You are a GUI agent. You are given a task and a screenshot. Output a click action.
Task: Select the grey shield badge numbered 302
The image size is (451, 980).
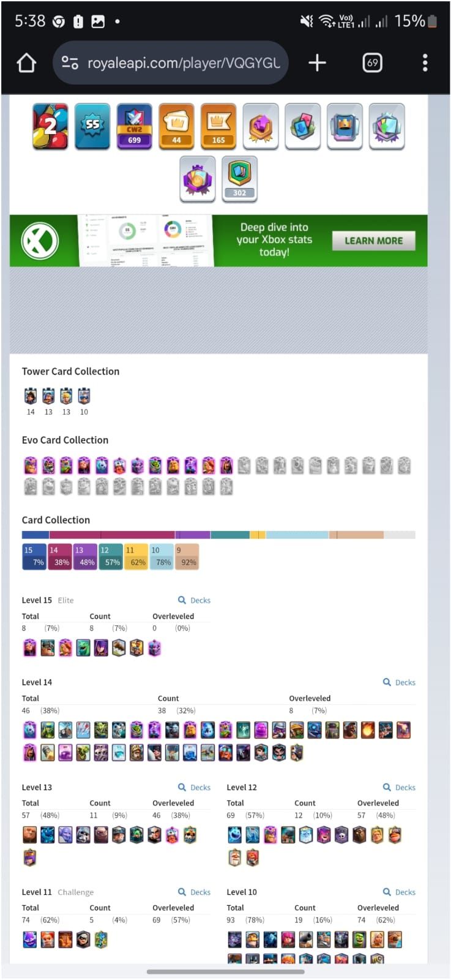coord(239,179)
